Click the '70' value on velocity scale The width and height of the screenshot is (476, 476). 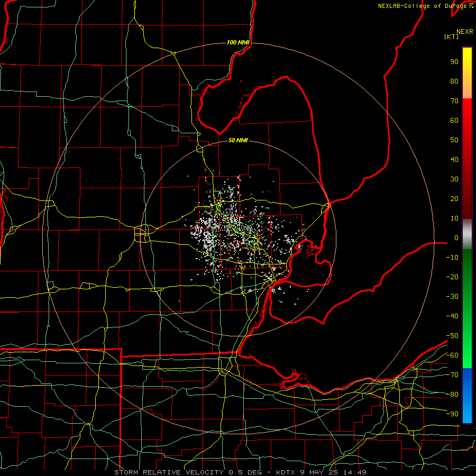pyautogui.click(x=454, y=101)
